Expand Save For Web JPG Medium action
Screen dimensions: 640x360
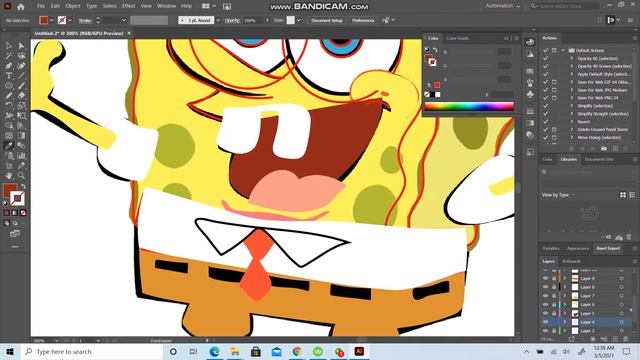(x=571, y=90)
